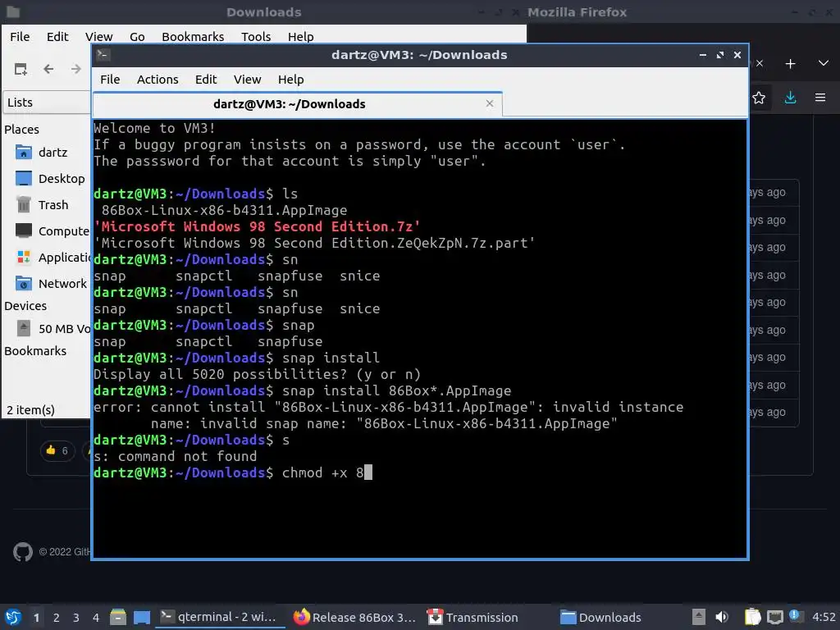This screenshot has height=630, width=840.
Task: Switch to Transmission taskbar entry
Action: click(x=473, y=617)
